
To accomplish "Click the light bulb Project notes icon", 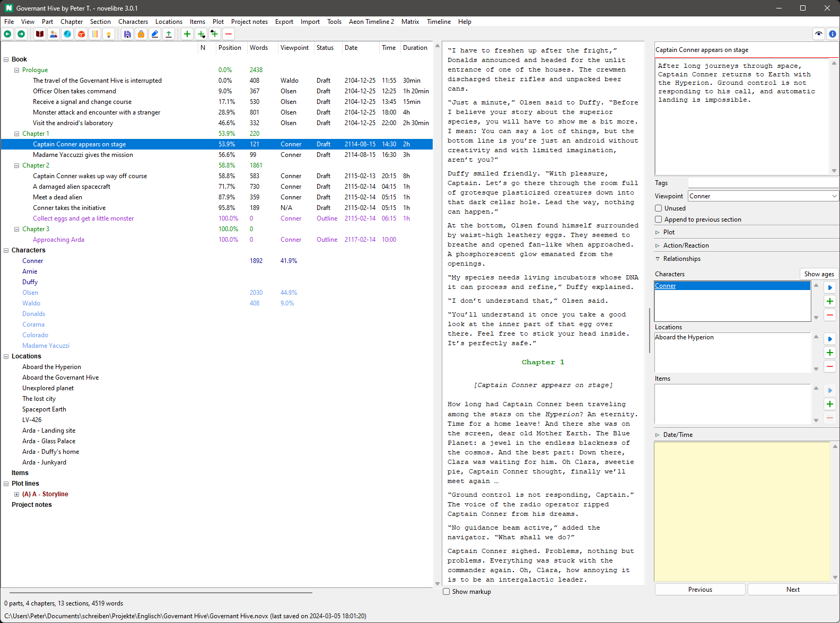I will pyautogui.click(x=109, y=34).
